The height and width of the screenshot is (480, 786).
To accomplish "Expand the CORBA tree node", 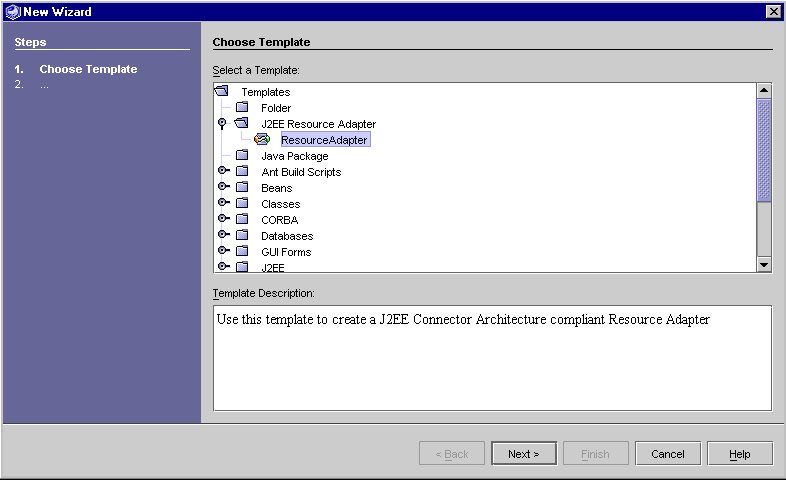I will (x=224, y=219).
